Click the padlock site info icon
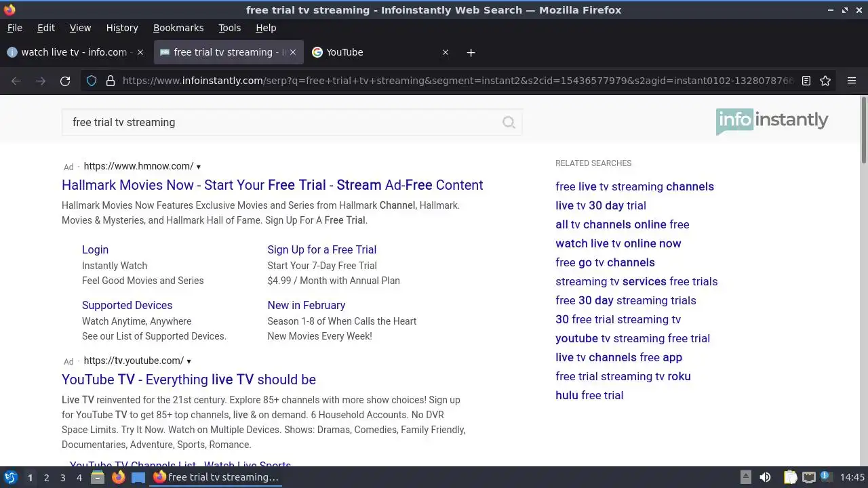Image resolution: width=868 pixels, height=488 pixels. (110, 81)
